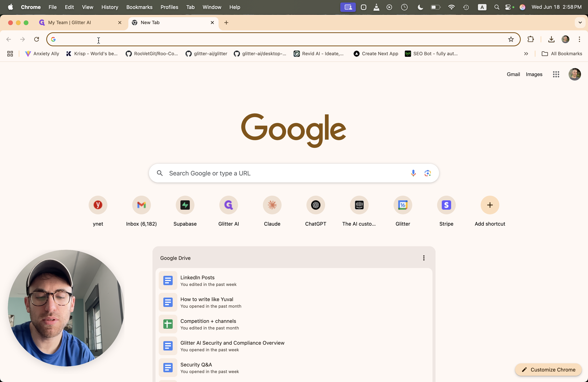
Task: Open the Extensions puzzle icon
Action: click(530, 39)
